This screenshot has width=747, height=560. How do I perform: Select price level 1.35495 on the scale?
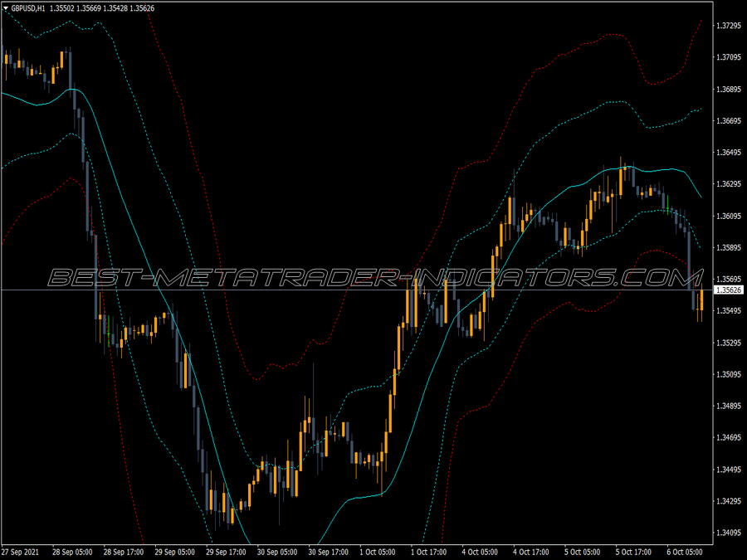tap(729, 310)
